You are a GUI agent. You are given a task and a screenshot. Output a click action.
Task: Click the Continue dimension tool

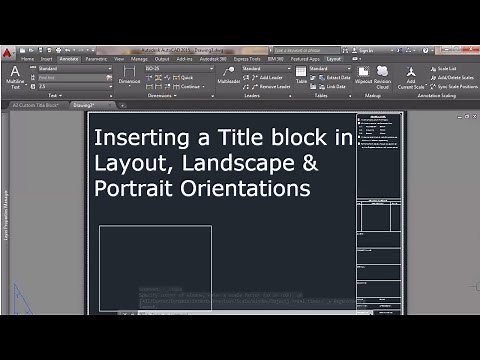click(186, 87)
